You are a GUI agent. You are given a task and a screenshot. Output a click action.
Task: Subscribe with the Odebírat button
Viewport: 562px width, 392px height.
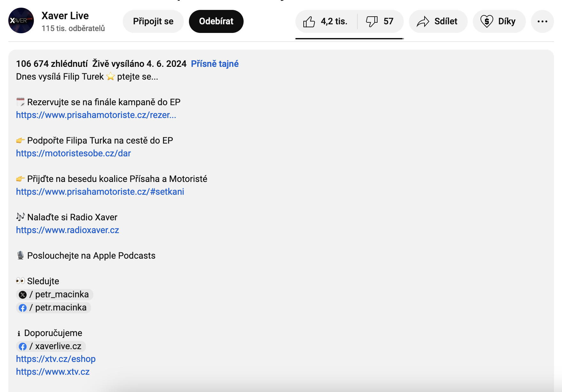point(216,21)
